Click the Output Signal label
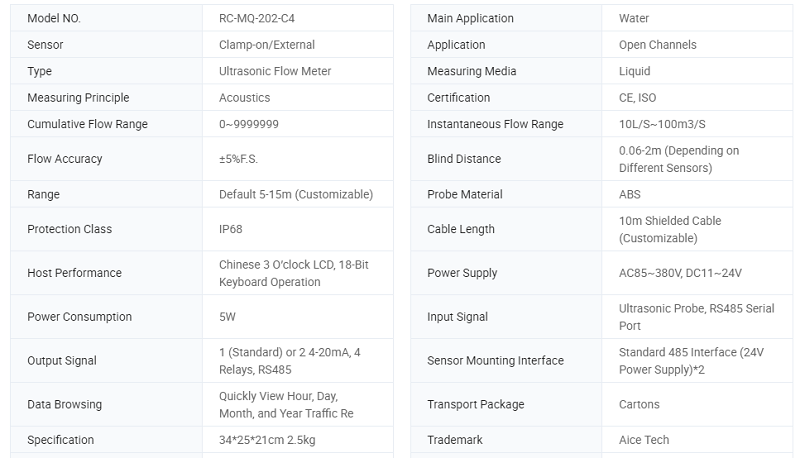 (62, 361)
